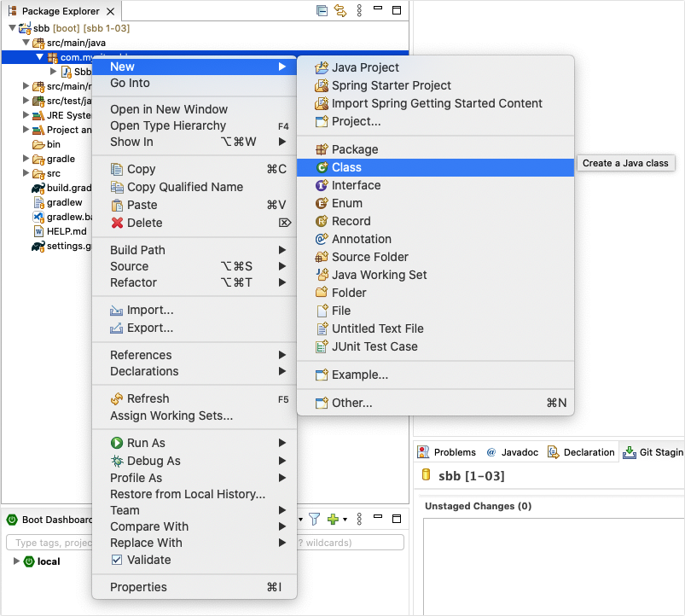The height and width of the screenshot is (616, 685).
Task: Click filter funnel icon in Boot Dashboard
Action: tap(314, 519)
